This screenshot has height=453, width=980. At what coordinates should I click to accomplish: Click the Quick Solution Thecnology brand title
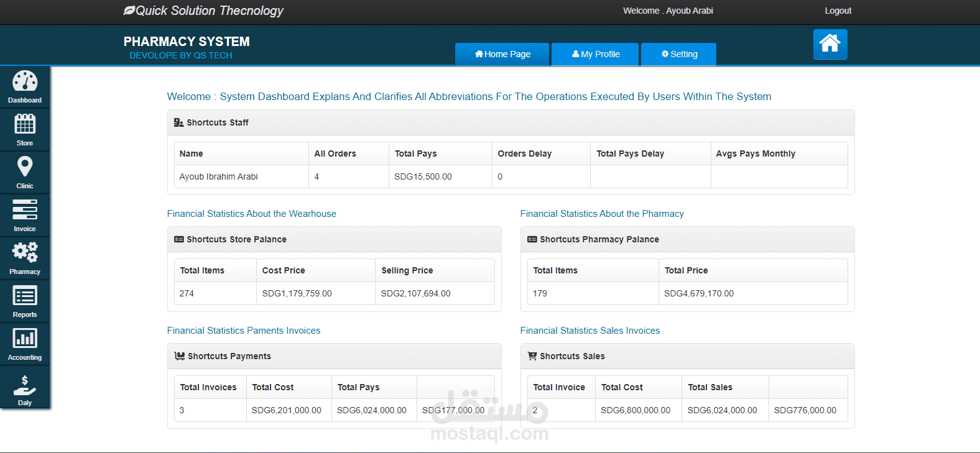210,11
